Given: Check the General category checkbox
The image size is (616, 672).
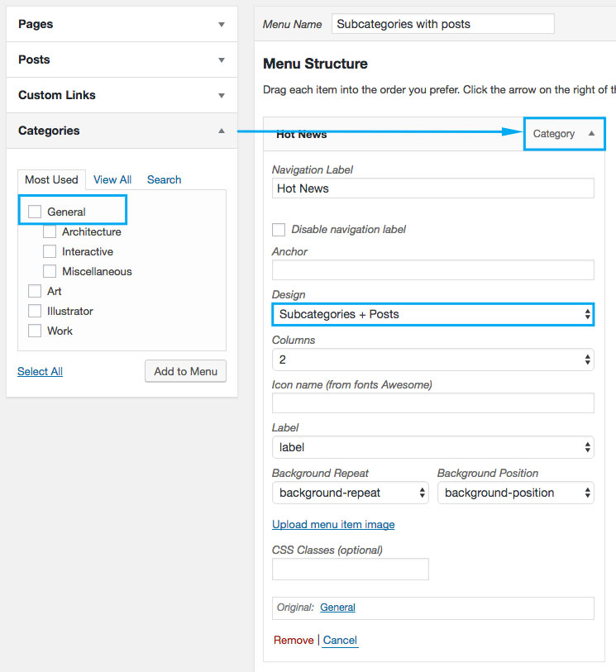Looking at the screenshot, I should point(35,212).
